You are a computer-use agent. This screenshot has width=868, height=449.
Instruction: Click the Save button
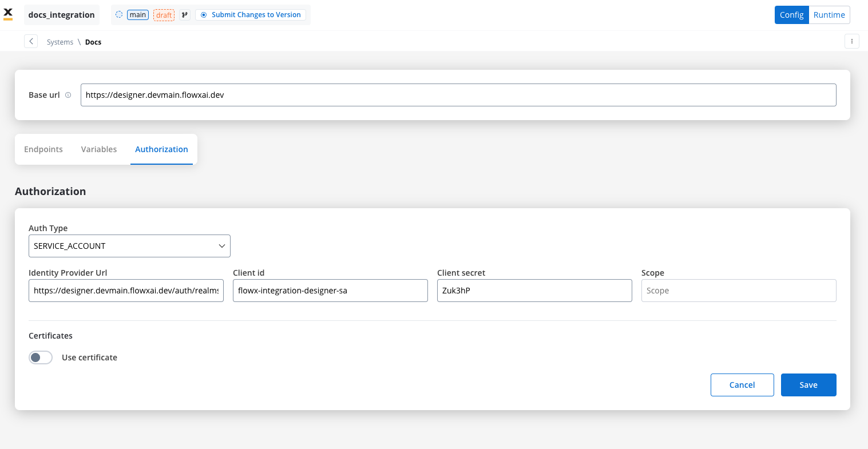coord(808,385)
